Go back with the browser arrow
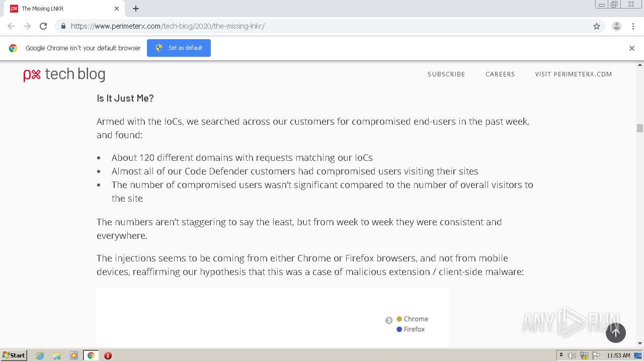The image size is (644, 362). tap(11, 26)
